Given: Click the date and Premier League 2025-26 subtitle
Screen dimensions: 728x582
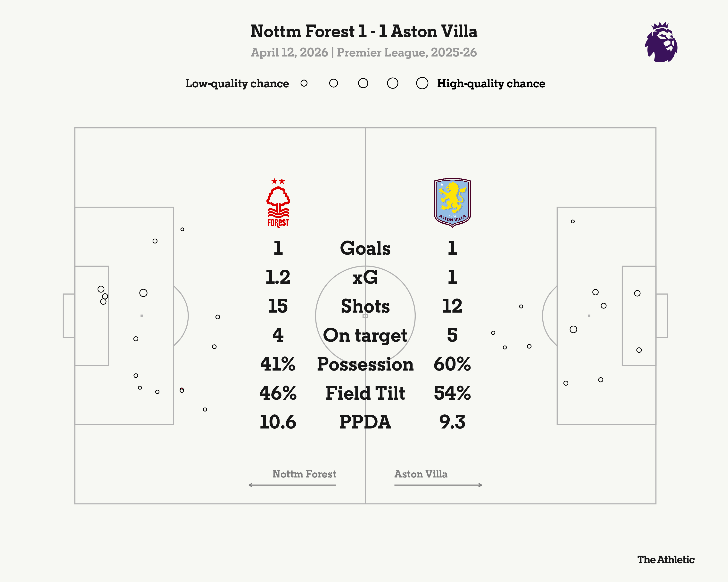Looking at the screenshot, I should point(364,53).
